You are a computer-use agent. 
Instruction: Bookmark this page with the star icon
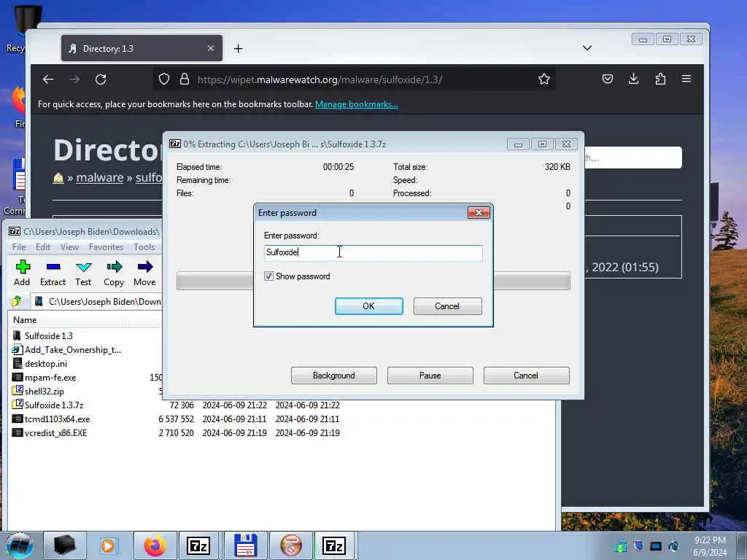[544, 79]
